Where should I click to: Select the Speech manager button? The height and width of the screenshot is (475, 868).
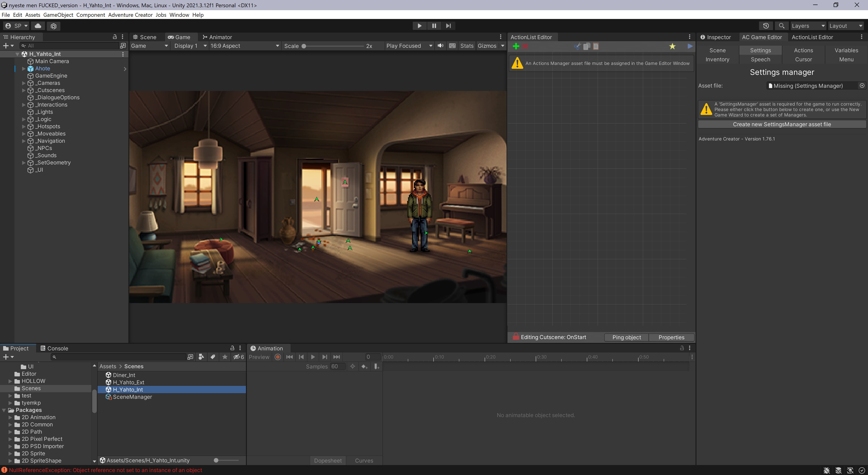760,59
